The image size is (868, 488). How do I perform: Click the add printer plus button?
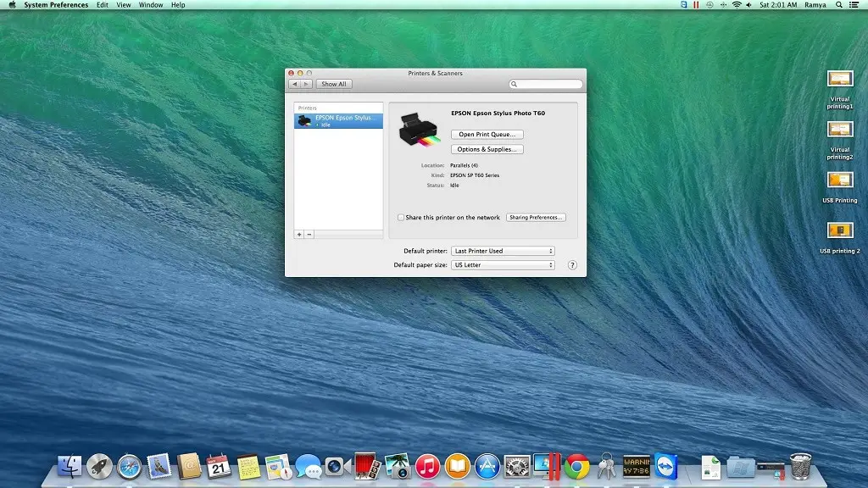[x=299, y=234]
